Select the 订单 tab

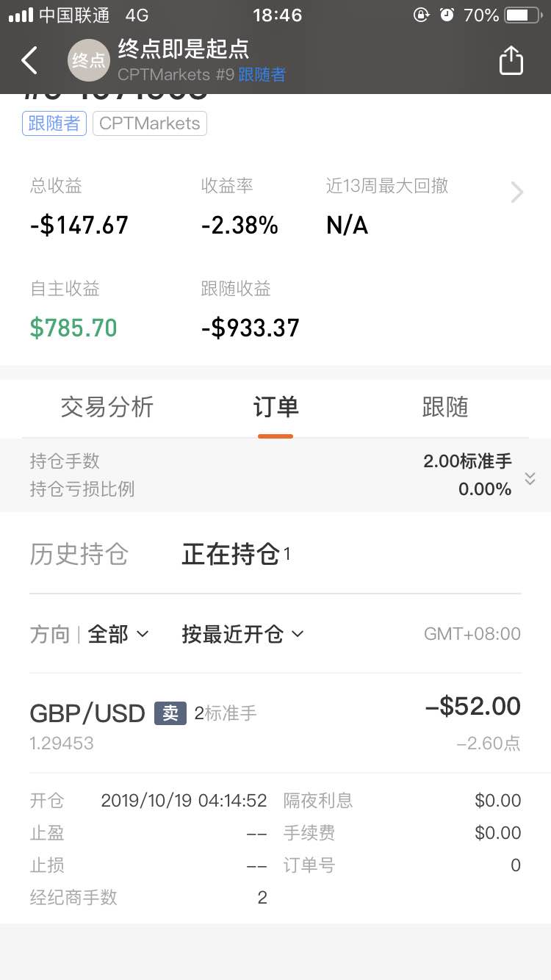[x=275, y=407]
